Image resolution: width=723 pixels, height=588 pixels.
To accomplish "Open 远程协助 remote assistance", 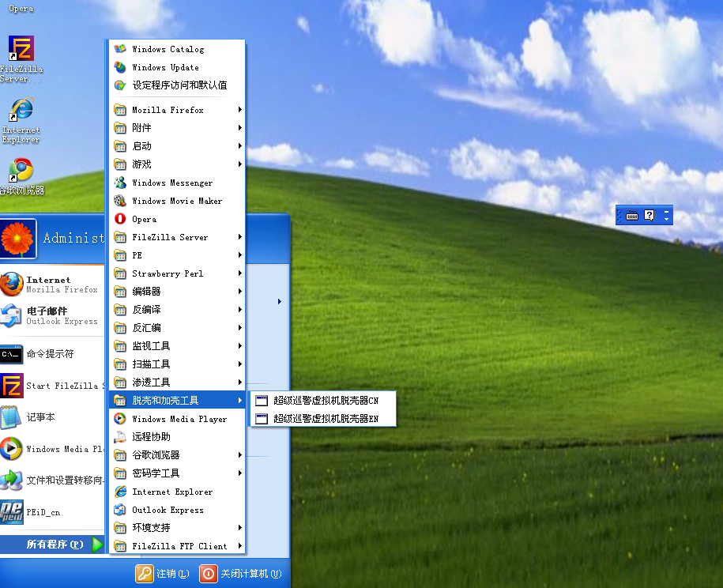I will (177, 437).
